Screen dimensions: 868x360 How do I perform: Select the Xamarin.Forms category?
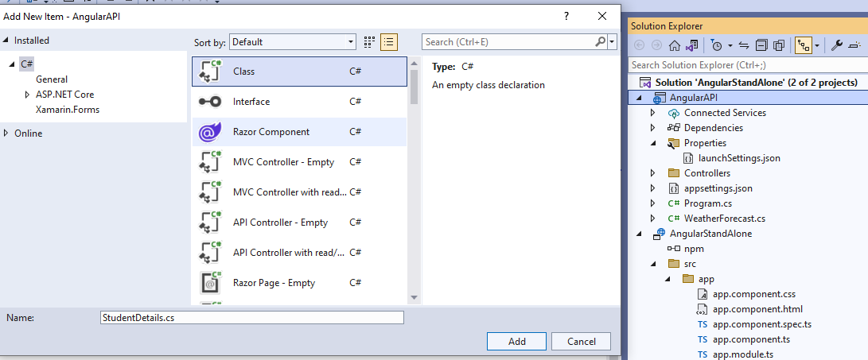point(68,110)
